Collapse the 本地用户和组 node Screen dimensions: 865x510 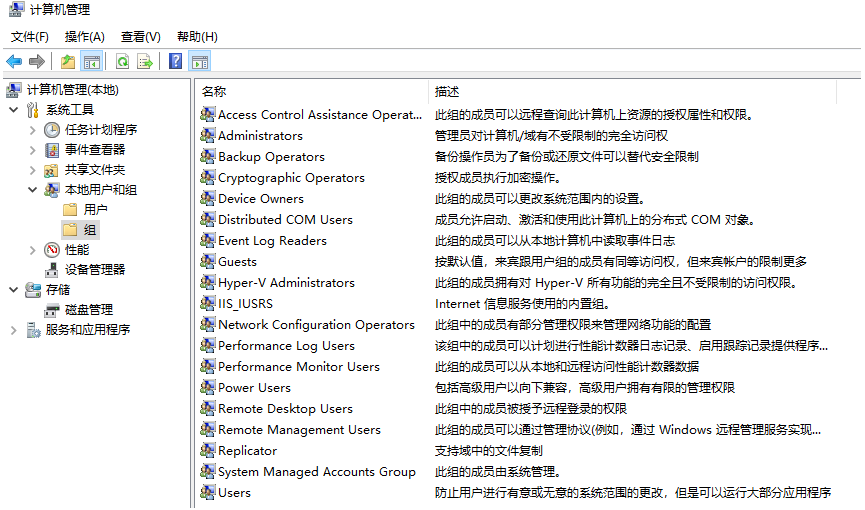[x=33, y=190]
